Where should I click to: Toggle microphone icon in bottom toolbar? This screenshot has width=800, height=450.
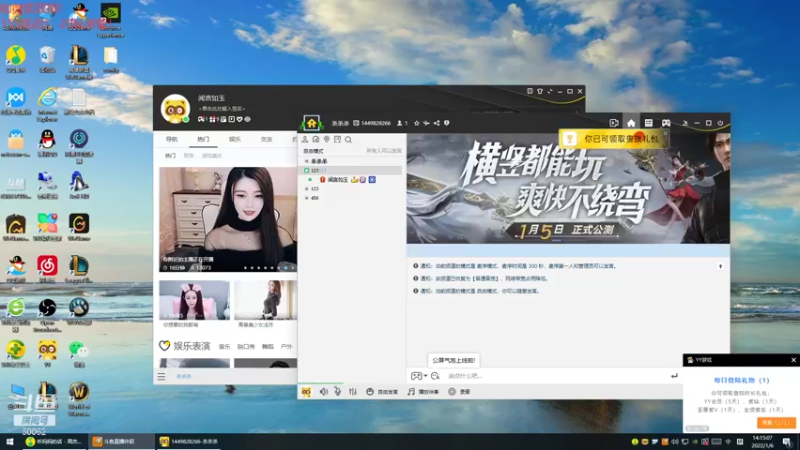click(x=337, y=391)
